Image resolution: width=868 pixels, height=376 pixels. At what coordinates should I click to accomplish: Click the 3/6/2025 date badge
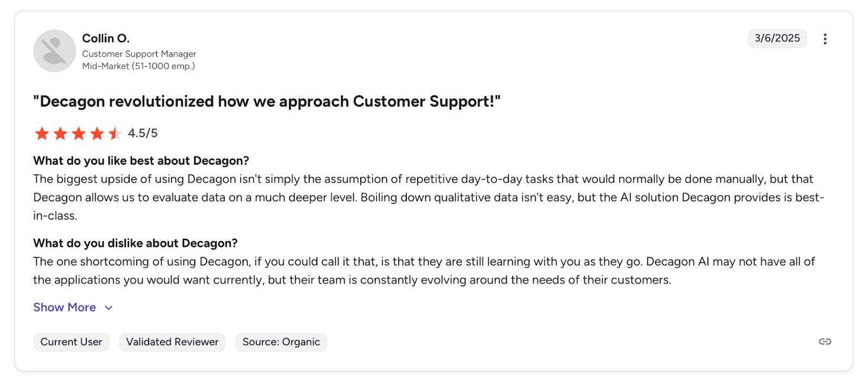pos(777,38)
